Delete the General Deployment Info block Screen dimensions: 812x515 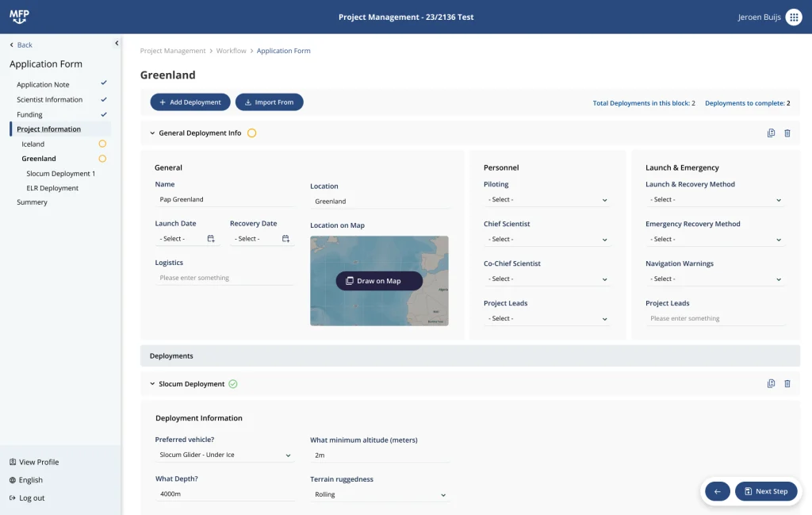[x=787, y=133]
